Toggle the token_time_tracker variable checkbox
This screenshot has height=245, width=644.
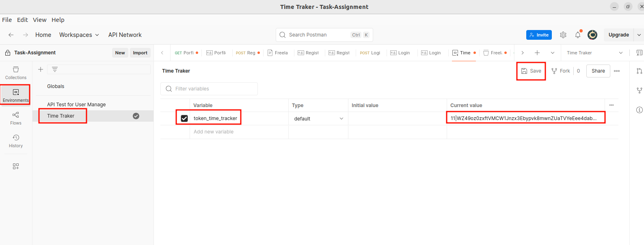coord(184,118)
